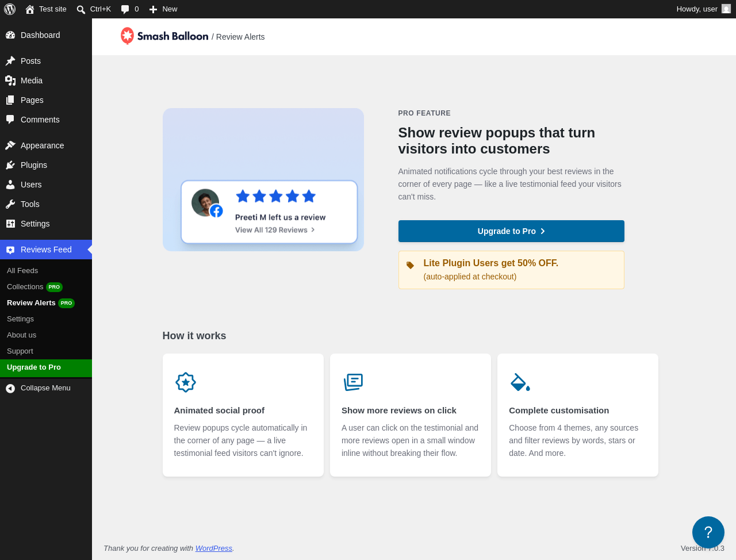The width and height of the screenshot is (736, 560).
Task: Open the Appearance menu
Action: tap(46, 145)
